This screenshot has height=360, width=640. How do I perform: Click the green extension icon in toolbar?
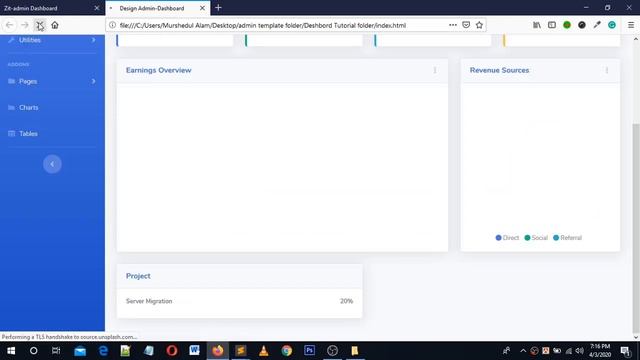[x=567, y=25]
